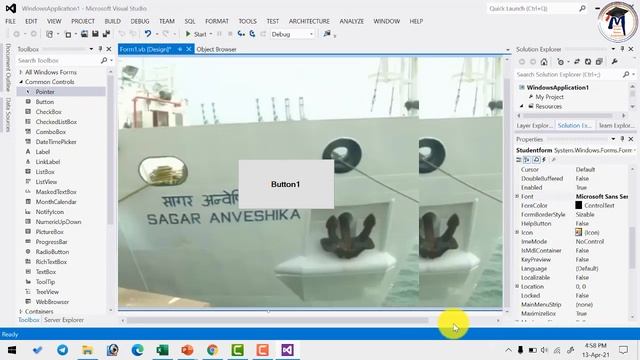640x360 pixels.
Task: Open Chrome from the taskbar
Action: 212,350
